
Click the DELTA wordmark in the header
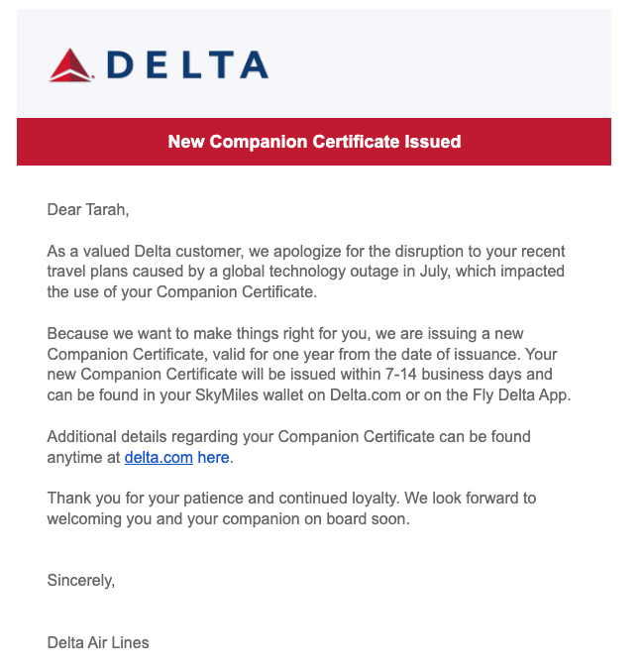[187, 65]
